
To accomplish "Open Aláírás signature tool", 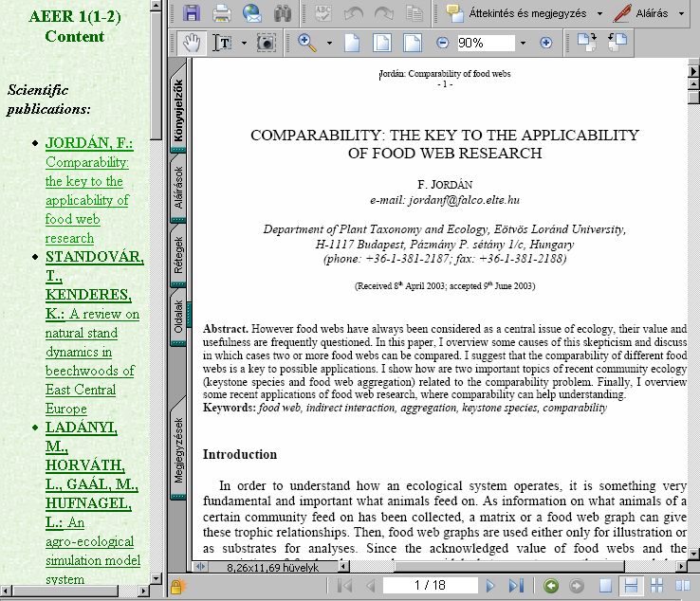I will tap(640, 13).
